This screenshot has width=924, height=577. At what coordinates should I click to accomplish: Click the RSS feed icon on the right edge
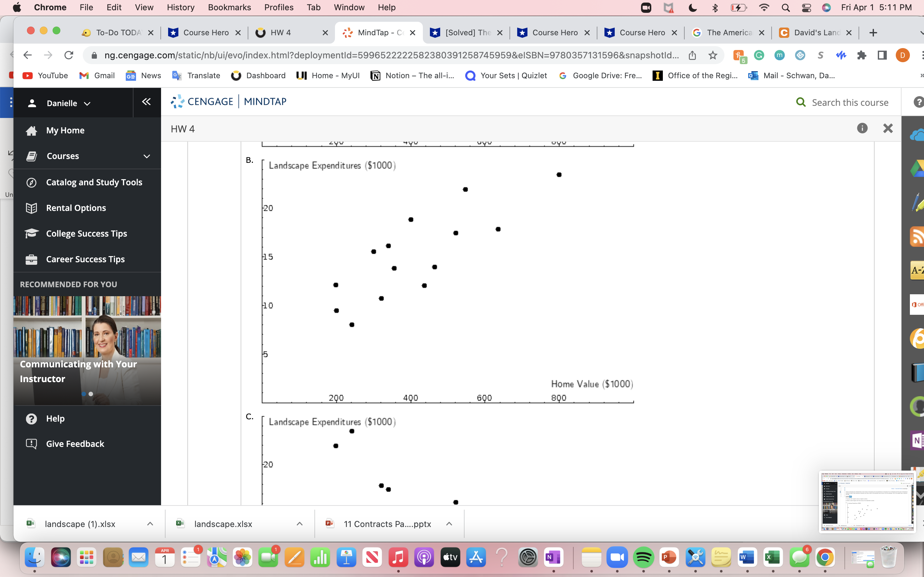click(918, 237)
